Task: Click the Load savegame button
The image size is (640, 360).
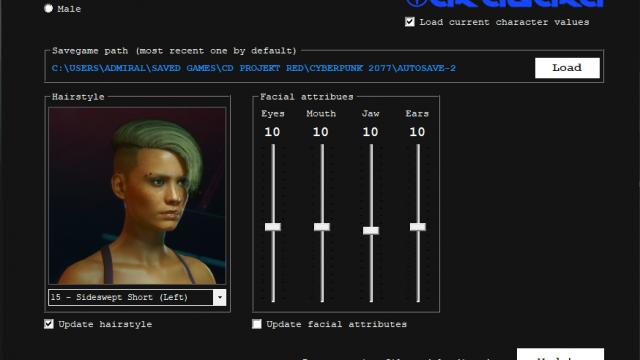Action: click(x=567, y=68)
